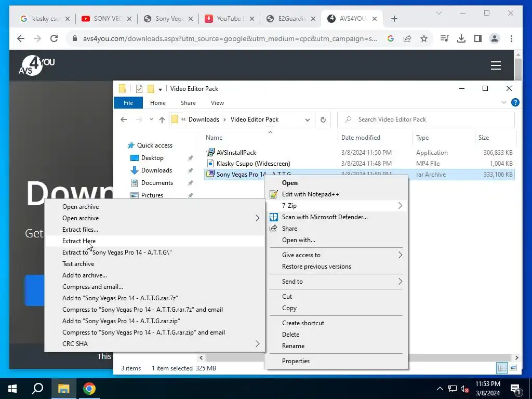Customize Quick Access Toolbar dropdown
The height and width of the screenshot is (399, 532).
[x=160, y=89]
